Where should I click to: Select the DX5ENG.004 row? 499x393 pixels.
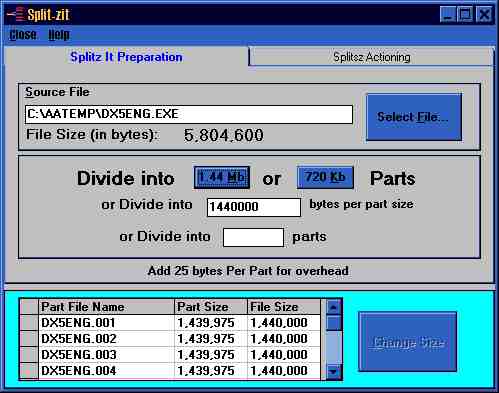coord(170,371)
